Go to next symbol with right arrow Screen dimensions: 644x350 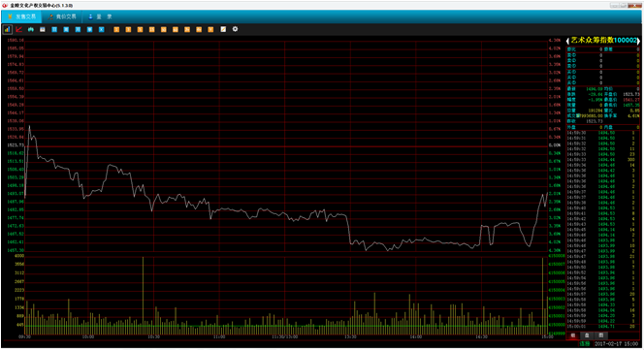tap(638, 41)
